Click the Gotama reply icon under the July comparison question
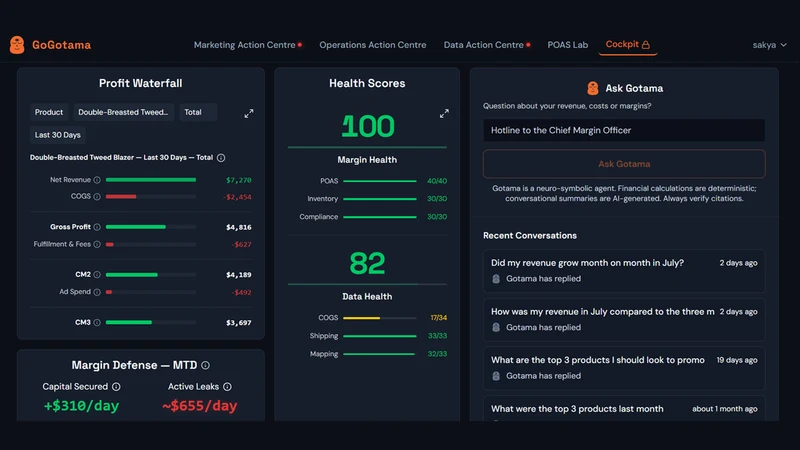The width and height of the screenshot is (800, 450). (x=496, y=327)
